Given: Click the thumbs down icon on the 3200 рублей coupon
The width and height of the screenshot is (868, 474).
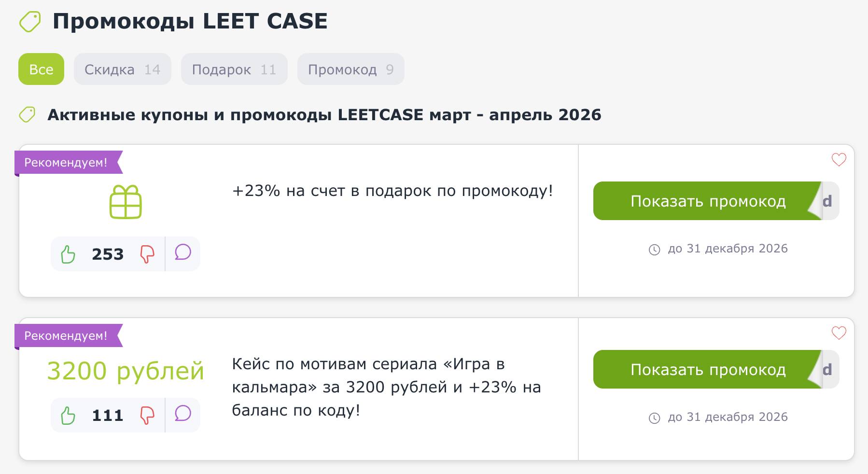Looking at the screenshot, I should pyautogui.click(x=148, y=414).
